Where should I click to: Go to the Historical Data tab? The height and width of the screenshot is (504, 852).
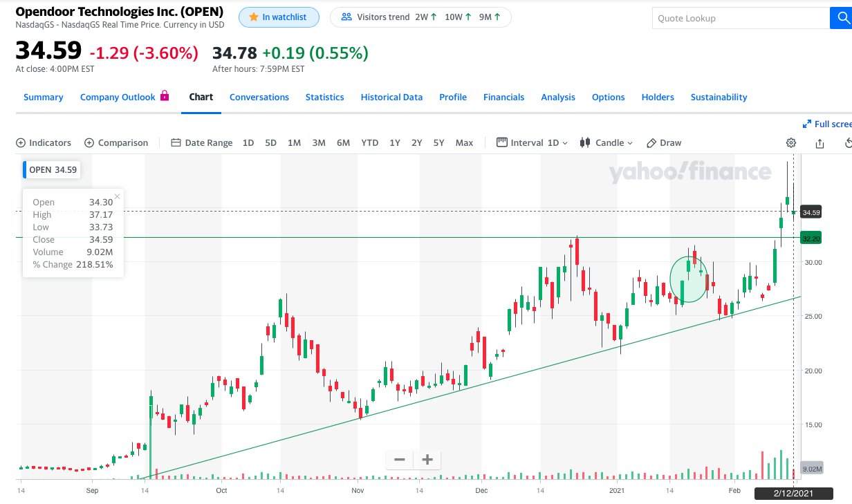tap(391, 97)
